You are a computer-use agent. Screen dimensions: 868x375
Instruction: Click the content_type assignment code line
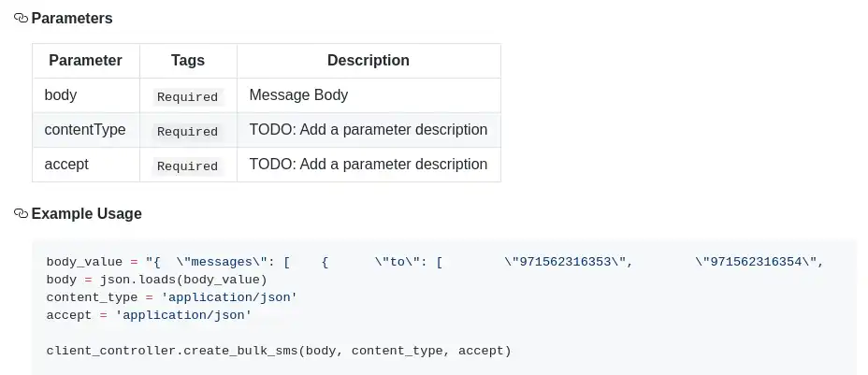click(171, 297)
